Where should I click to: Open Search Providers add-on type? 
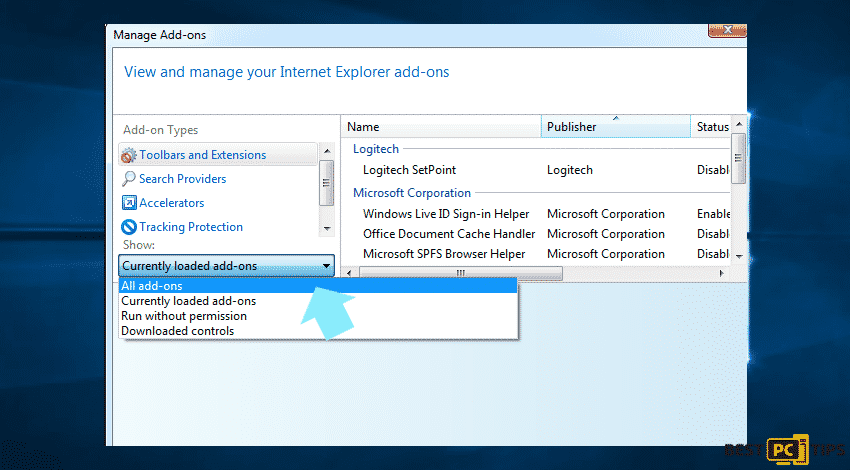(x=182, y=179)
